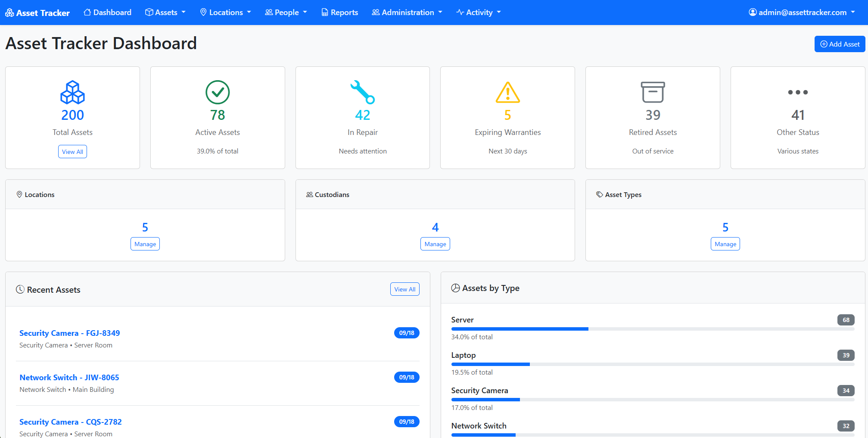Expand the Administration dropdown

[x=407, y=13]
